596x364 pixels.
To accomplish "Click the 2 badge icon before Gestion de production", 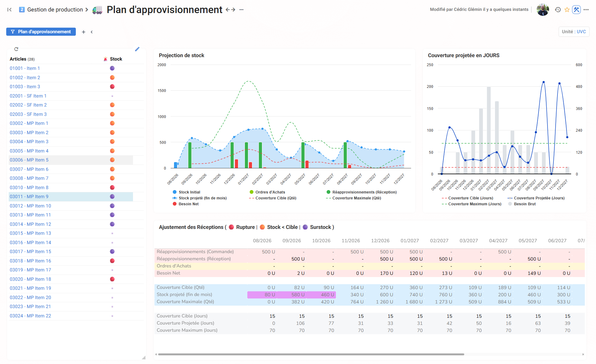I will (22, 10).
